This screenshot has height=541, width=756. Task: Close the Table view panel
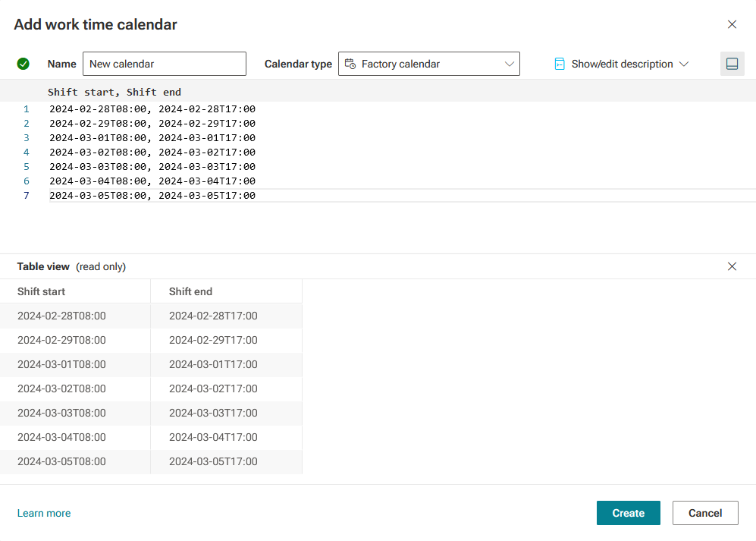click(732, 266)
